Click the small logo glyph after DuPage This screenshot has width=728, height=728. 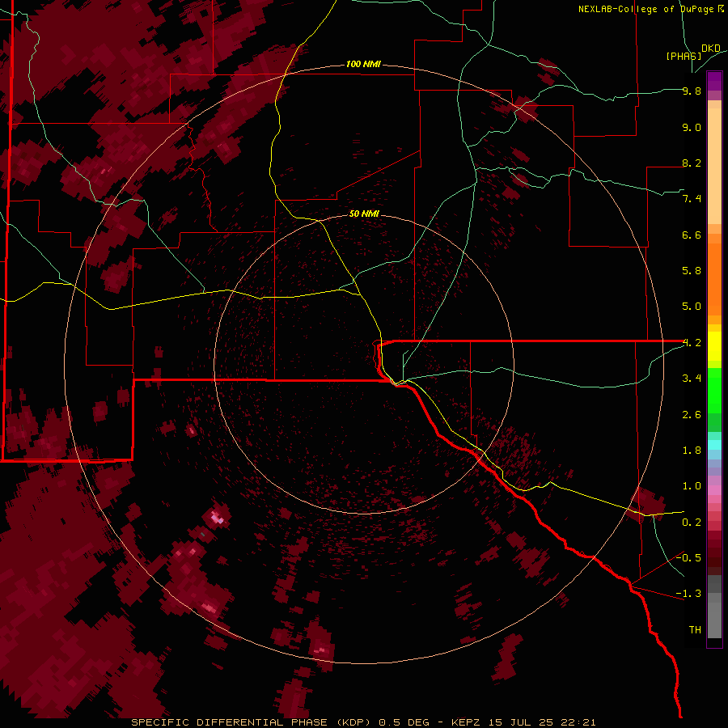[x=721, y=9]
